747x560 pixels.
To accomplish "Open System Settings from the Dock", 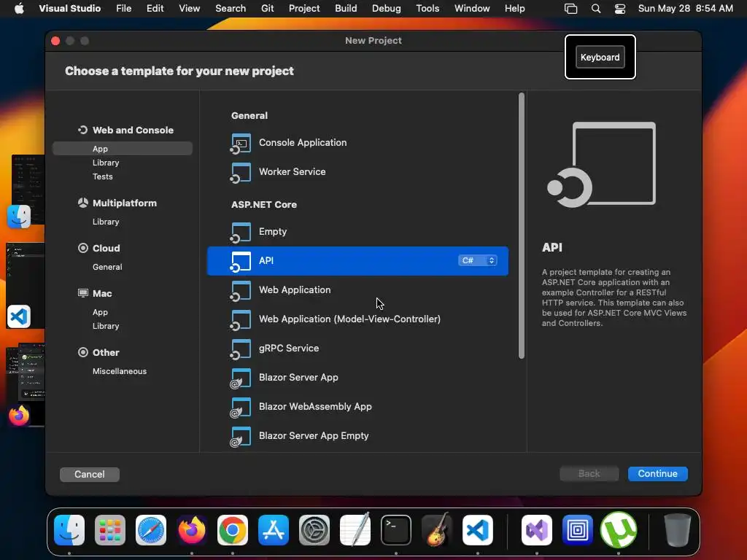I will [x=314, y=530].
